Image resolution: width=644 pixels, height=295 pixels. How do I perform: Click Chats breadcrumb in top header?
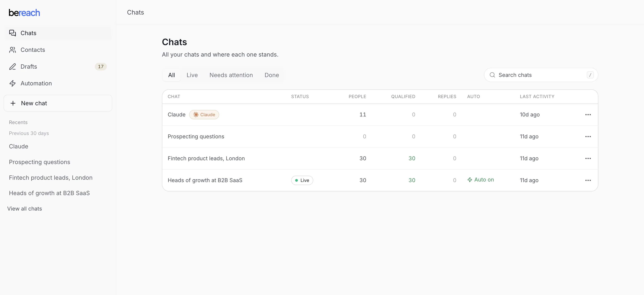(136, 13)
